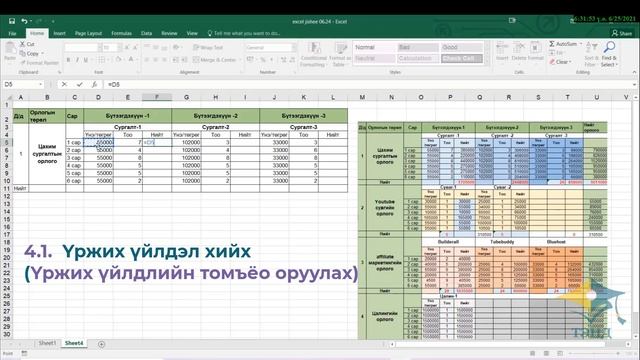Click the Accounting Number Format icon
The height and width of the screenshot is (360, 640).
250,60
